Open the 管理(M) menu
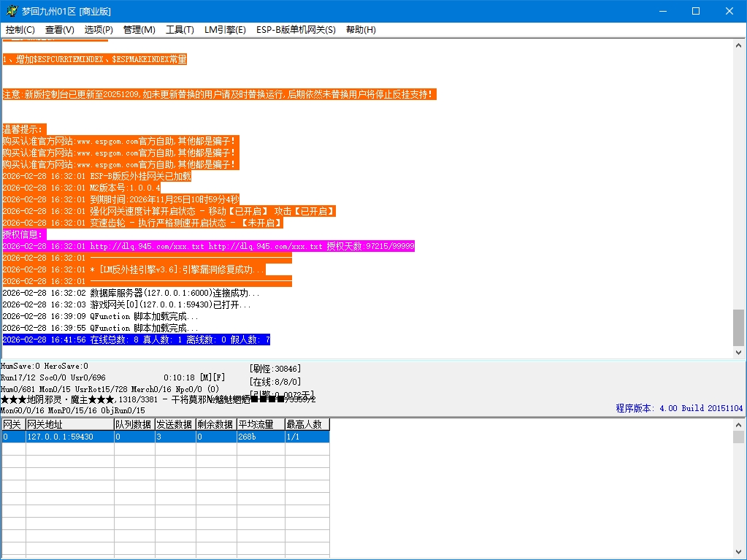 click(x=139, y=30)
